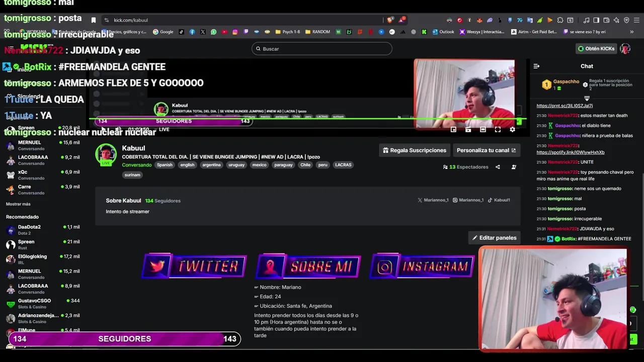Enter fullscreen on the video player

coord(498,129)
